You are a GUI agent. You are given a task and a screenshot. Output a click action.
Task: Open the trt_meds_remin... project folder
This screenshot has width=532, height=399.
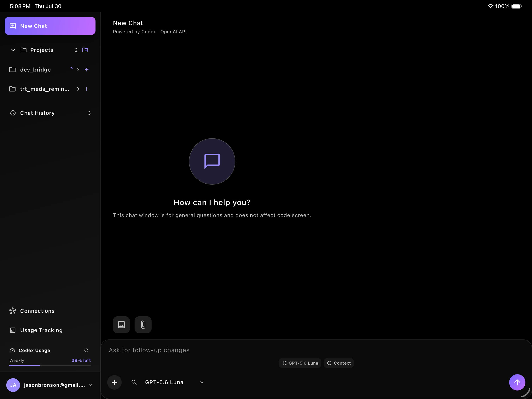39,89
